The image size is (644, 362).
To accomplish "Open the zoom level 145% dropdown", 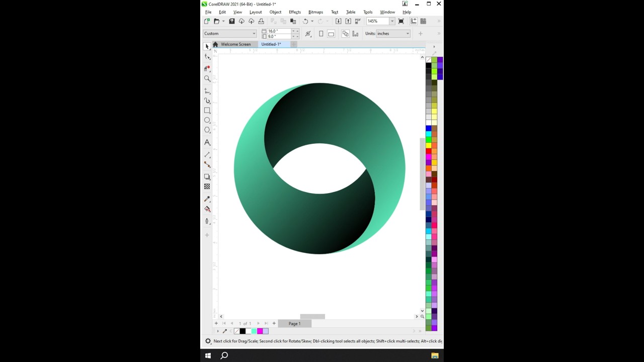I will 392,21.
